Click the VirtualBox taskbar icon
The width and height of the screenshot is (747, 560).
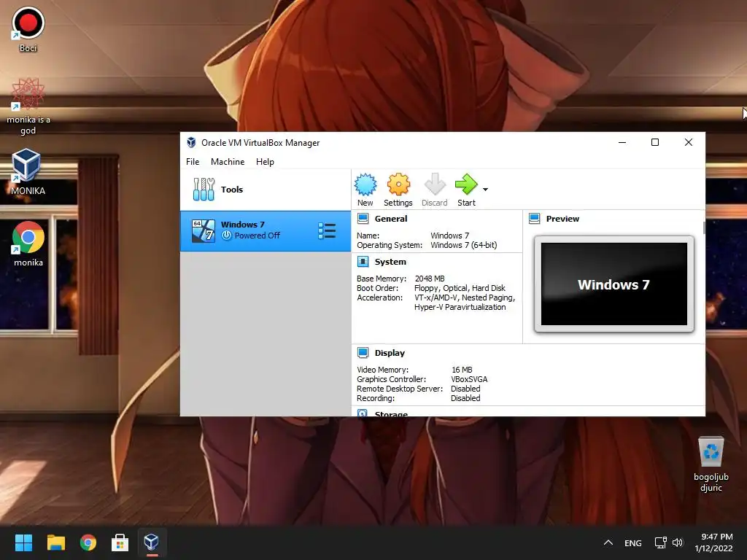[x=152, y=542]
